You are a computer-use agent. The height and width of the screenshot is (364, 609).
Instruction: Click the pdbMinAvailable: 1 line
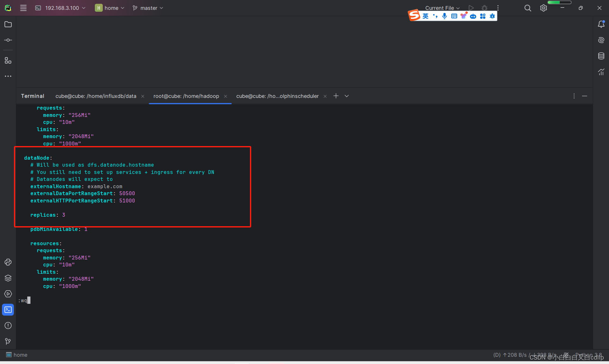59,229
